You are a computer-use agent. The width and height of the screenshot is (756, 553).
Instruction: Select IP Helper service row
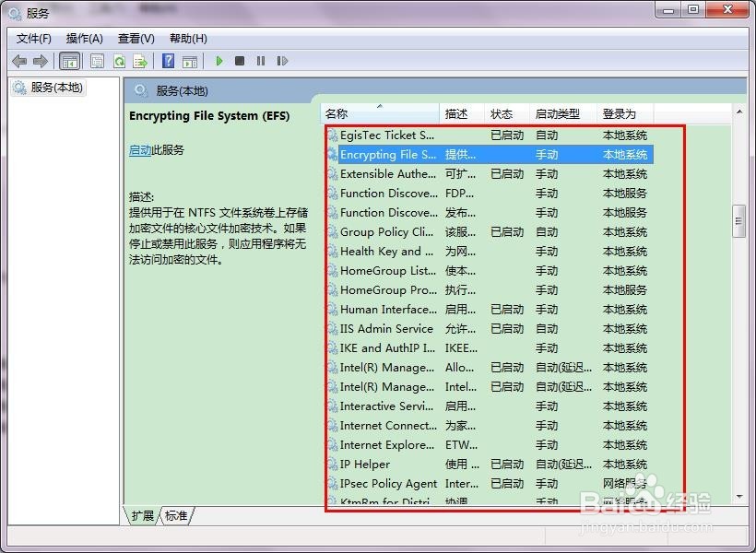[490, 465]
